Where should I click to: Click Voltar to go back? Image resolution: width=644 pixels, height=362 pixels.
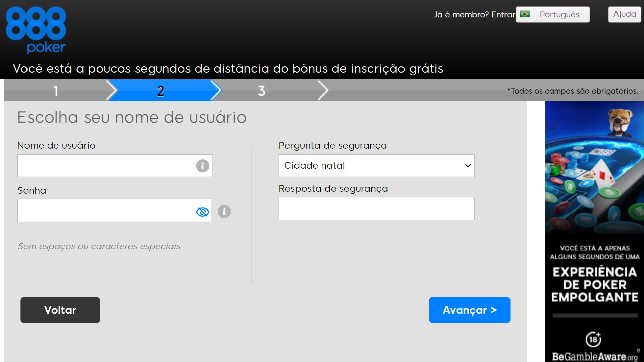tap(60, 310)
